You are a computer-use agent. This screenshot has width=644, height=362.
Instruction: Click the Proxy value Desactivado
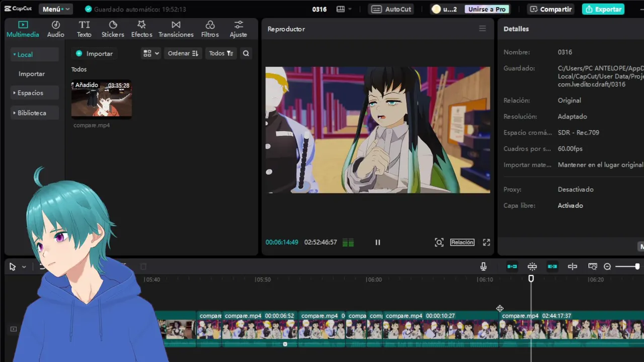pyautogui.click(x=576, y=190)
